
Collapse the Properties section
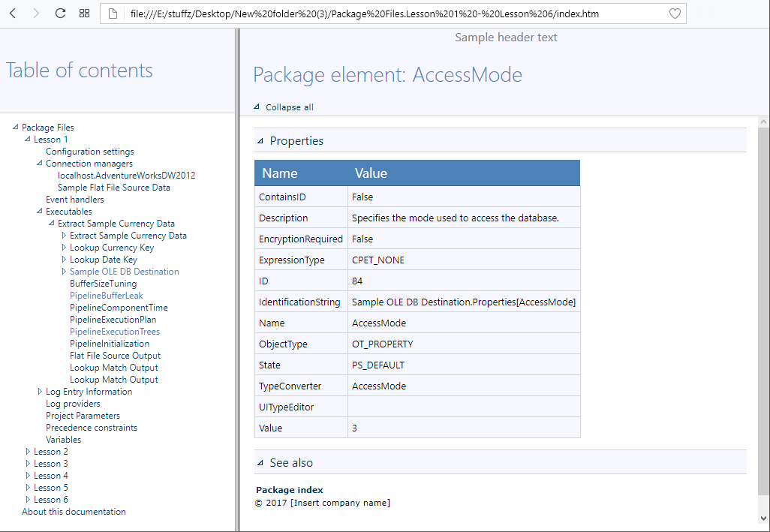coord(260,140)
